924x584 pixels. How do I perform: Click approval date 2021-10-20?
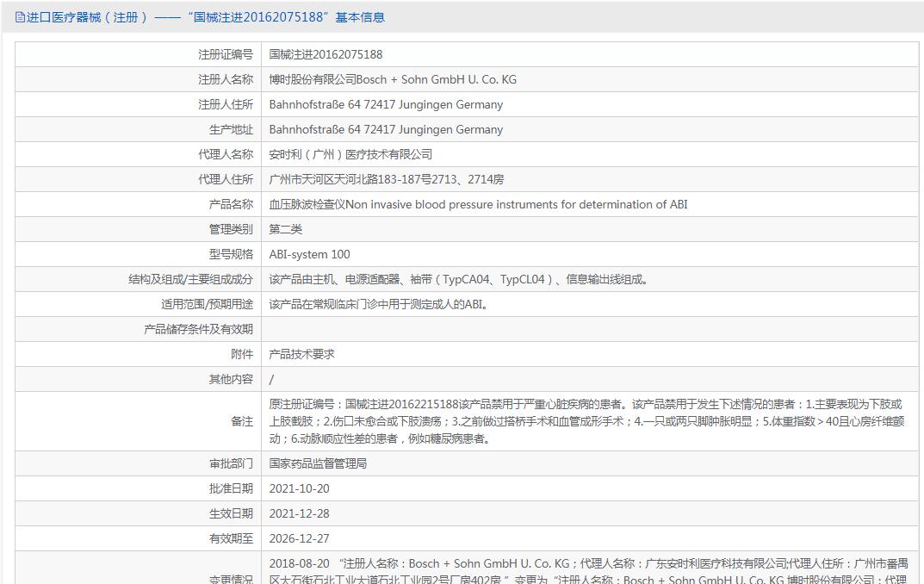300,488
